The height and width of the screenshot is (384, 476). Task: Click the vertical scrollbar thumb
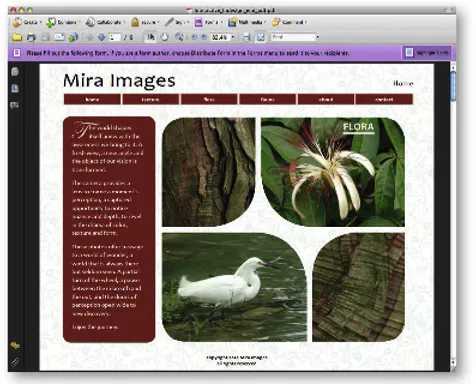point(453,85)
